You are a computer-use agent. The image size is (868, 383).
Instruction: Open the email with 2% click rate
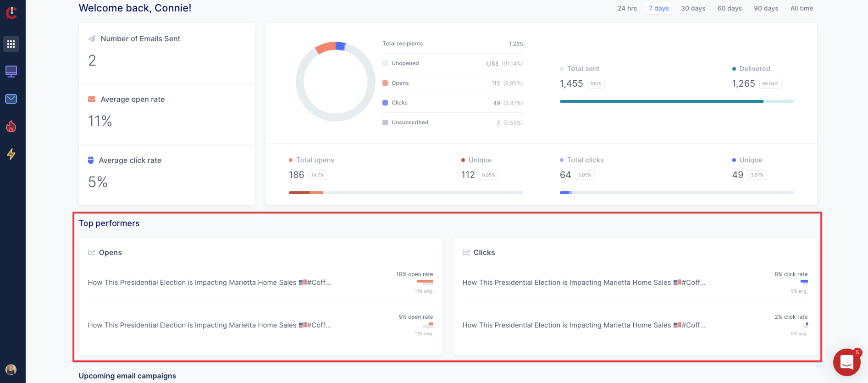584,325
